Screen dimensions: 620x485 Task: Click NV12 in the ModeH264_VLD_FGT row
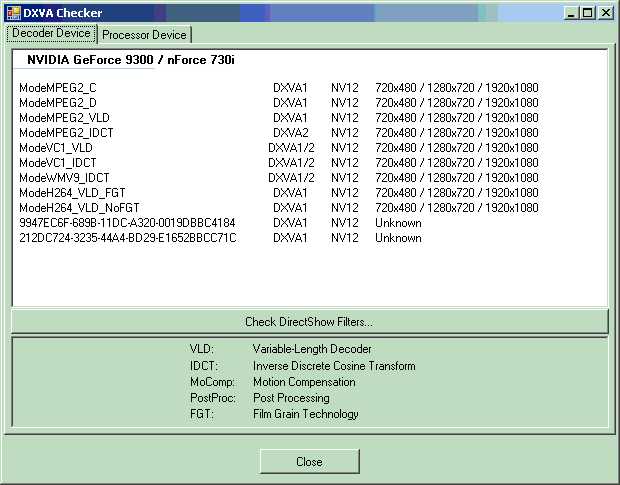pyautogui.click(x=345, y=193)
